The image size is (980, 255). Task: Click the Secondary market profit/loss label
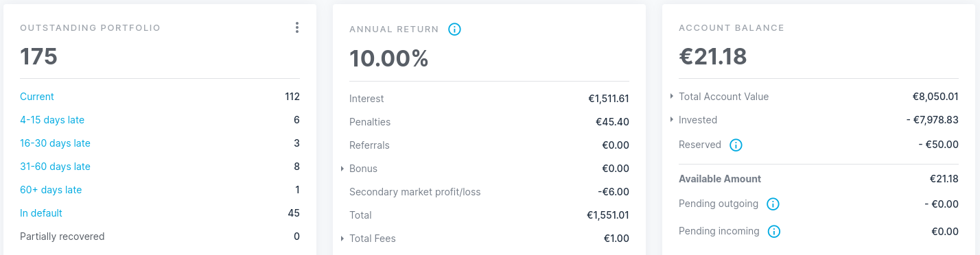click(415, 192)
